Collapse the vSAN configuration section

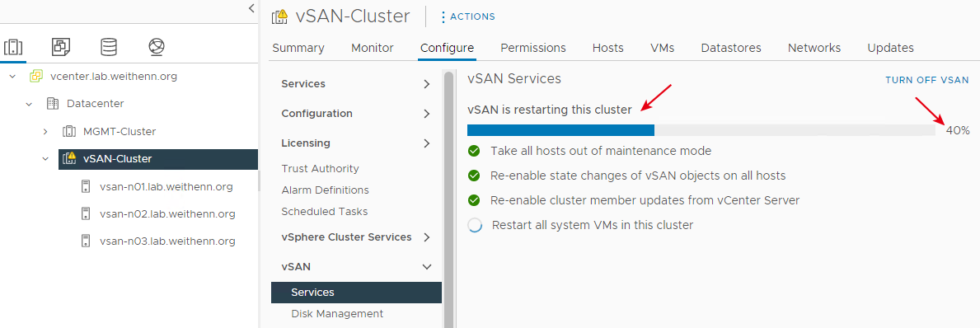coord(427,267)
